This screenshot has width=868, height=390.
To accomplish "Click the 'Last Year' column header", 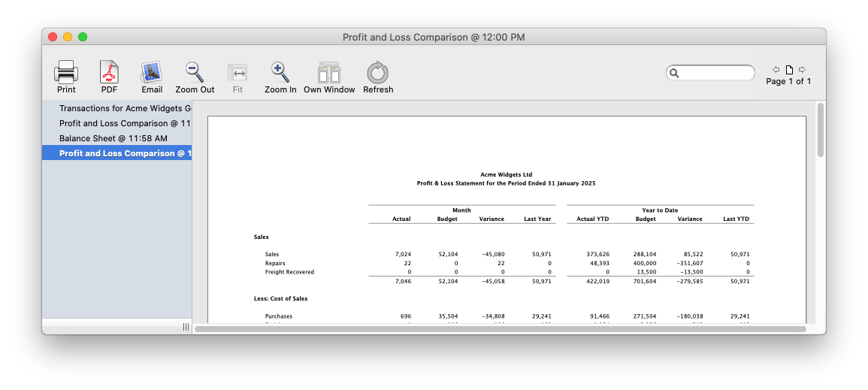I will tap(537, 219).
